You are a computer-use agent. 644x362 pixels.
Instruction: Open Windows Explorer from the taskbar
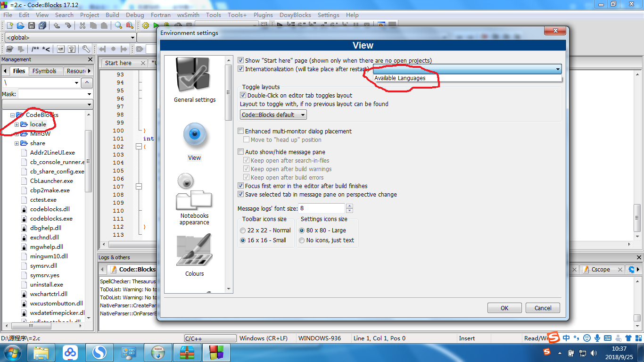pyautogui.click(x=41, y=352)
